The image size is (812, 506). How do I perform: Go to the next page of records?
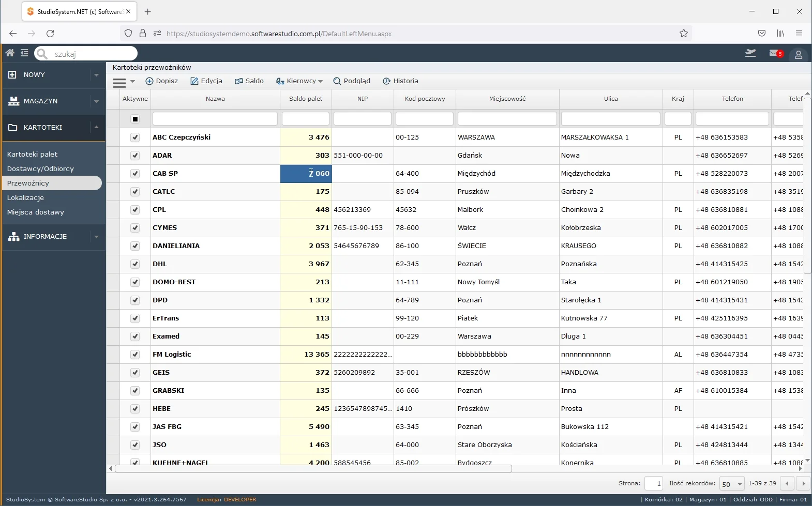(803, 484)
